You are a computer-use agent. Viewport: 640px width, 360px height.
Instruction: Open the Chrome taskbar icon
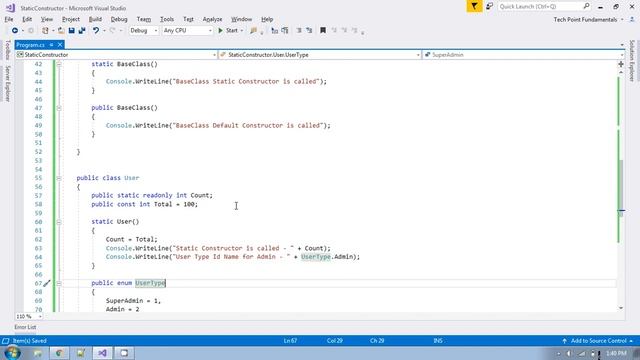(x=59, y=353)
